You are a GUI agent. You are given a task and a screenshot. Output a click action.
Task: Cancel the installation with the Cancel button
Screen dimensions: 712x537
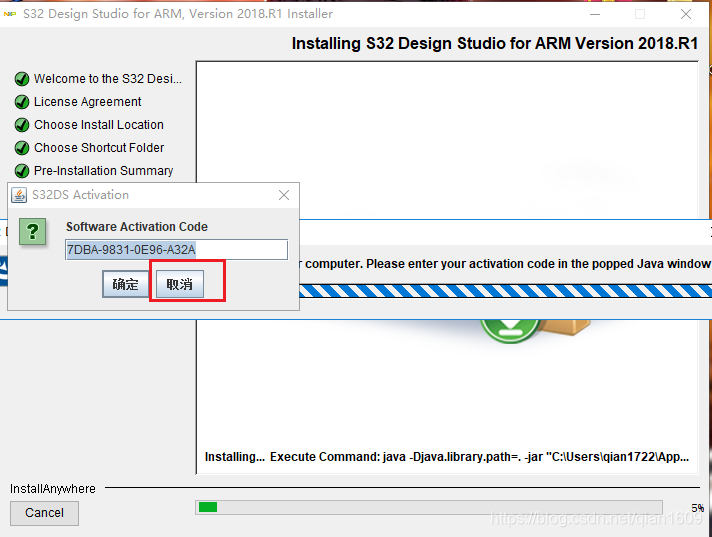[x=44, y=513]
